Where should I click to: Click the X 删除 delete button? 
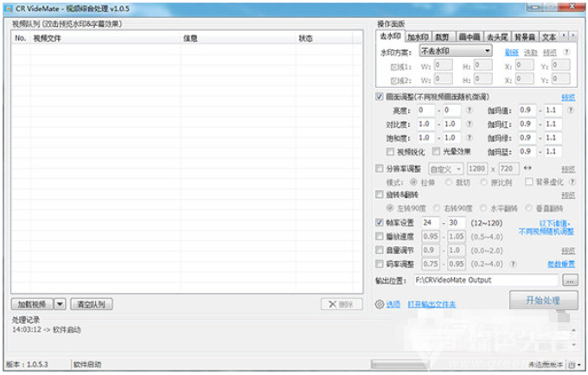[342, 304]
